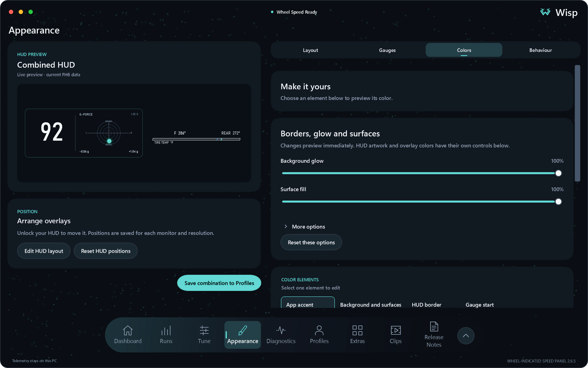This screenshot has height=368, width=588.
Task: Click the speed readout 92 in HUD preview
Action: (x=52, y=132)
